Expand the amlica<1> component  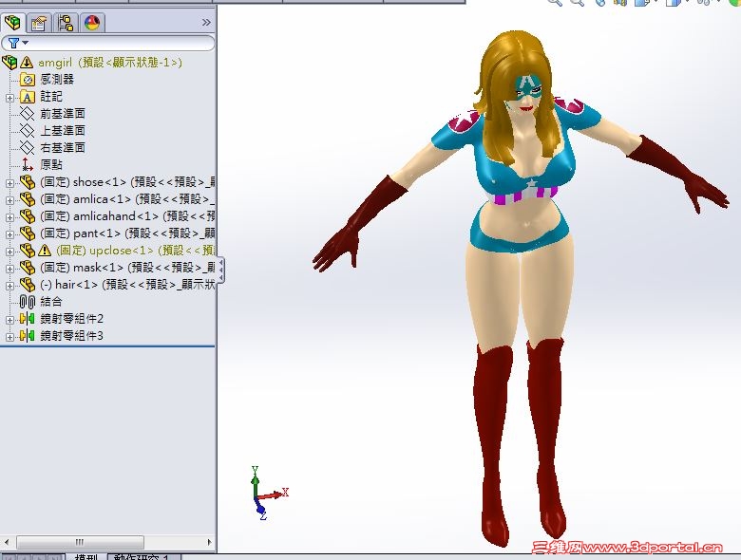point(9,200)
